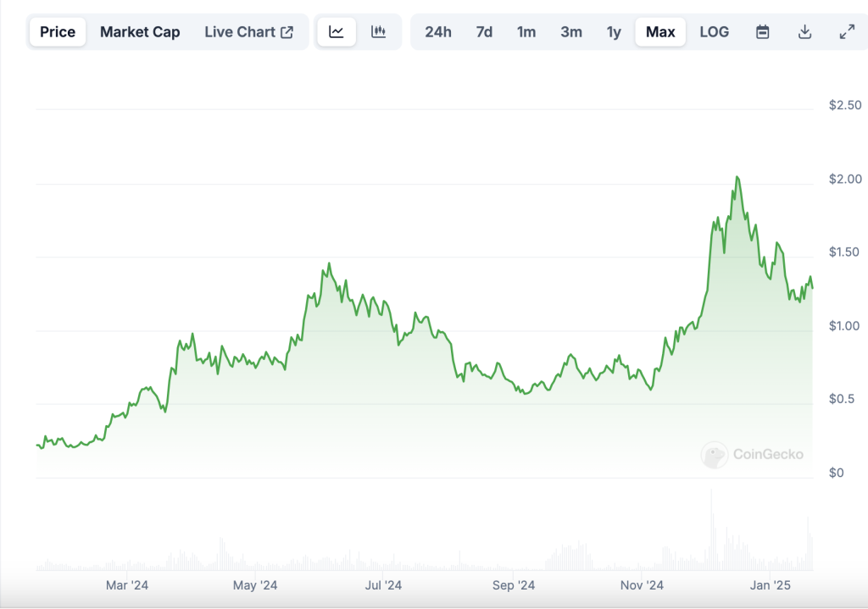Click the Nov '24 date label
Image resolution: width=868 pixels, height=609 pixels.
click(x=642, y=585)
